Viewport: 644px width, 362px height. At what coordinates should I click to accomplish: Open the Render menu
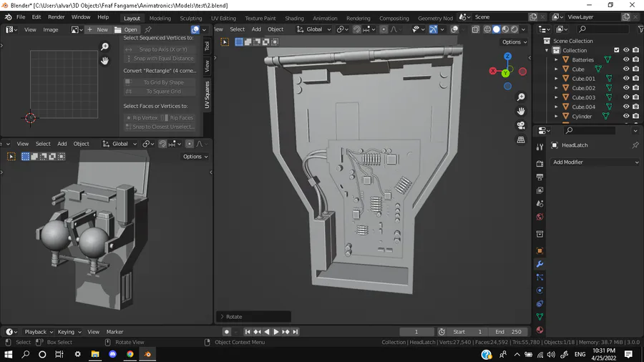tap(56, 17)
